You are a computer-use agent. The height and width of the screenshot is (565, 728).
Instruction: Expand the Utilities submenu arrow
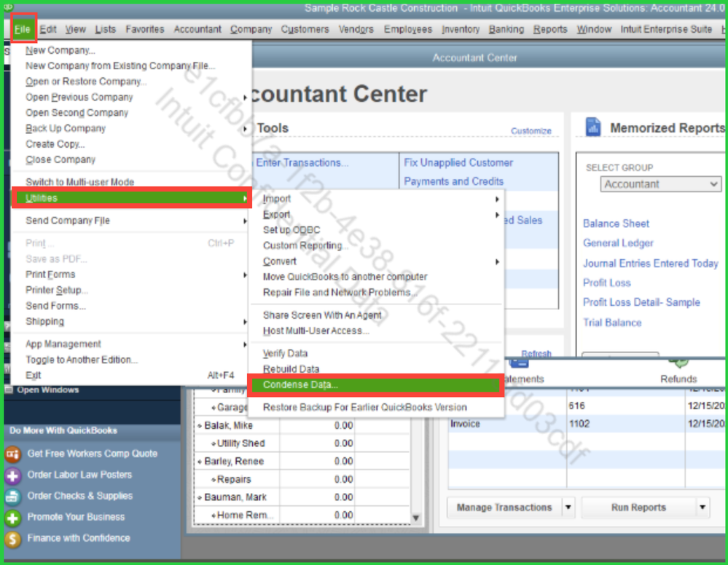(x=245, y=198)
